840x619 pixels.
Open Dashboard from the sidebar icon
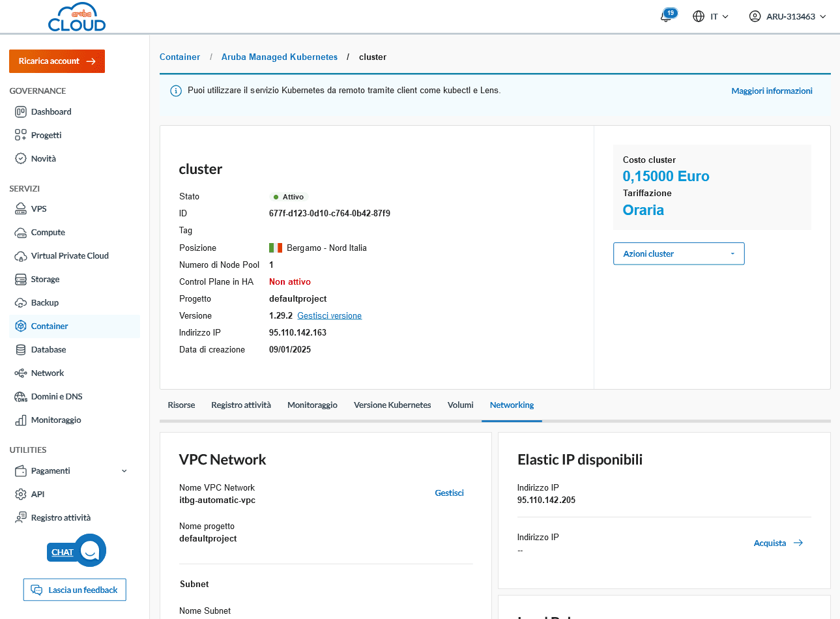21,112
